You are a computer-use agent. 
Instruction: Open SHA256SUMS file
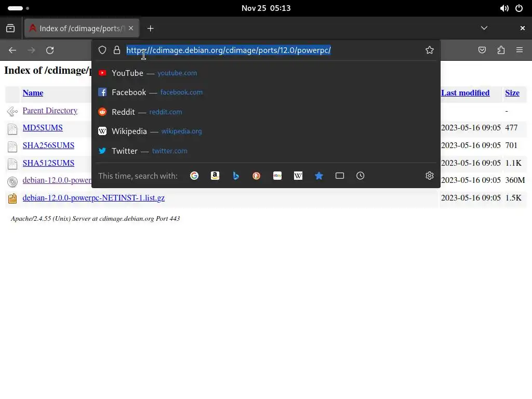(48, 145)
